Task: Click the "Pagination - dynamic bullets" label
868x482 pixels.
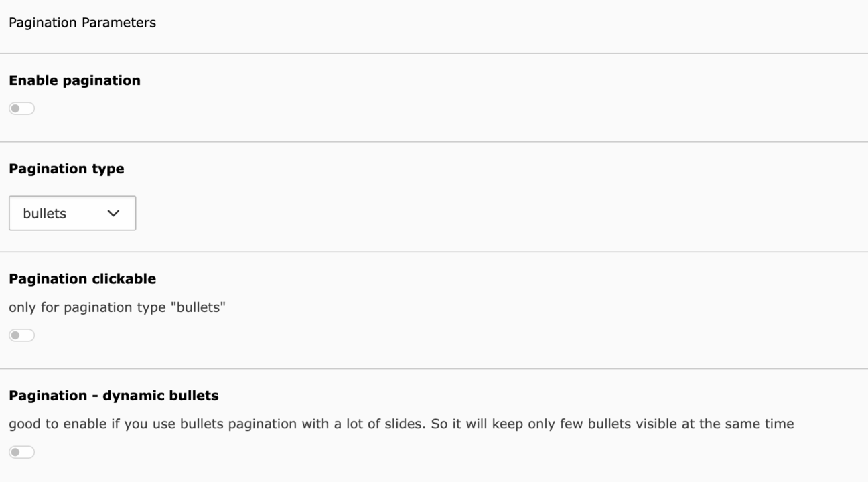Action: pyautogui.click(x=113, y=396)
